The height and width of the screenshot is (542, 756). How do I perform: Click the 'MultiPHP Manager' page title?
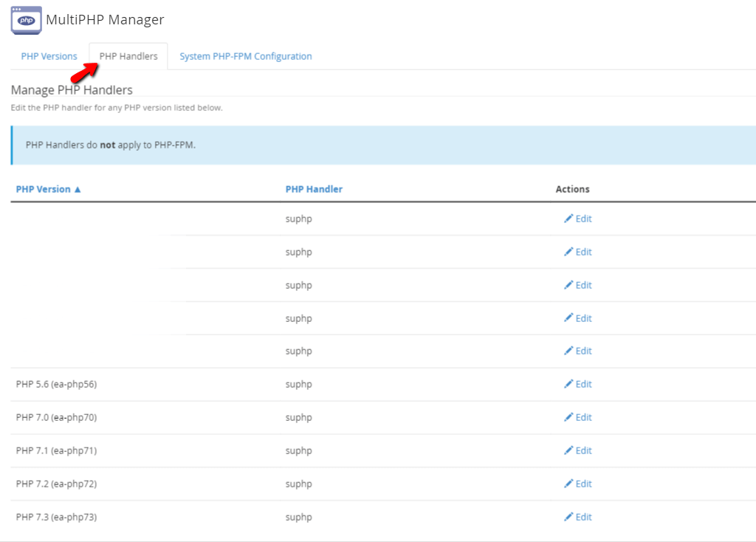point(105,20)
